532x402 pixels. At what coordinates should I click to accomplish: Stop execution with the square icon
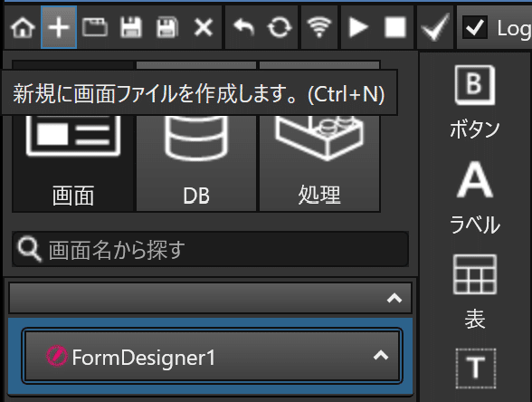coord(394,27)
